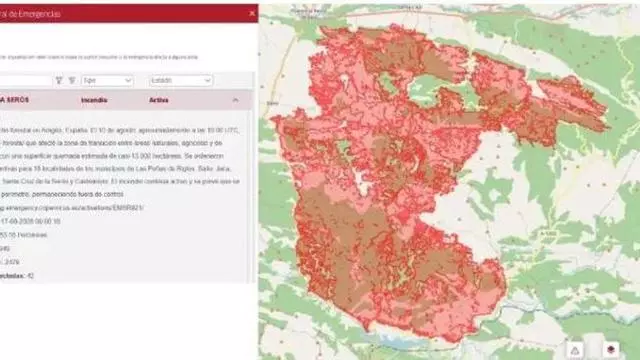Select the A SEROS row title

[15, 100]
